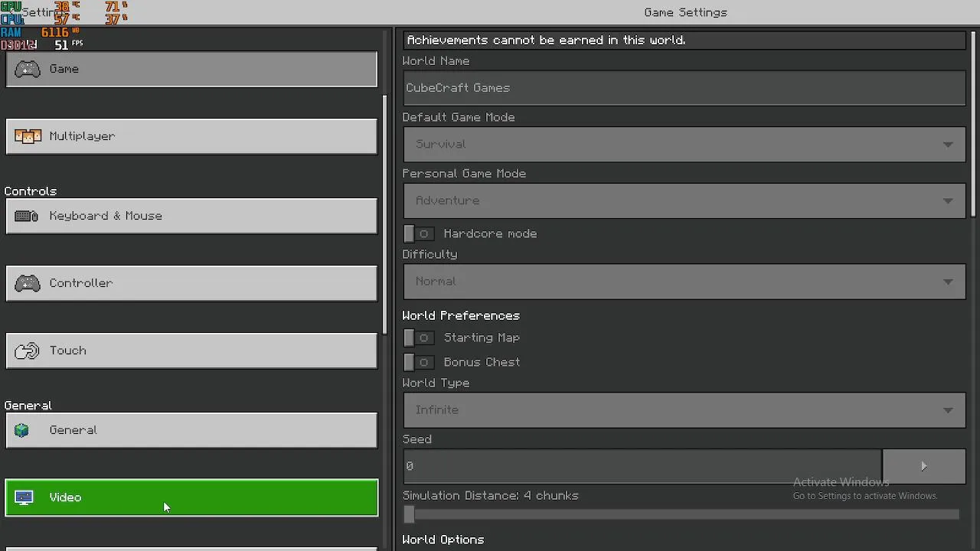Click the monitor icon beside Video
980x551 pixels.
tap(24, 497)
